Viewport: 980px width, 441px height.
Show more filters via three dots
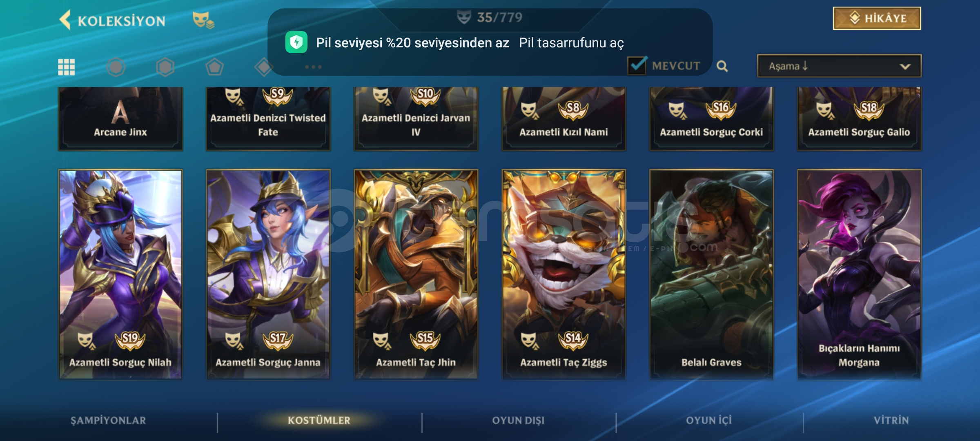tap(313, 67)
